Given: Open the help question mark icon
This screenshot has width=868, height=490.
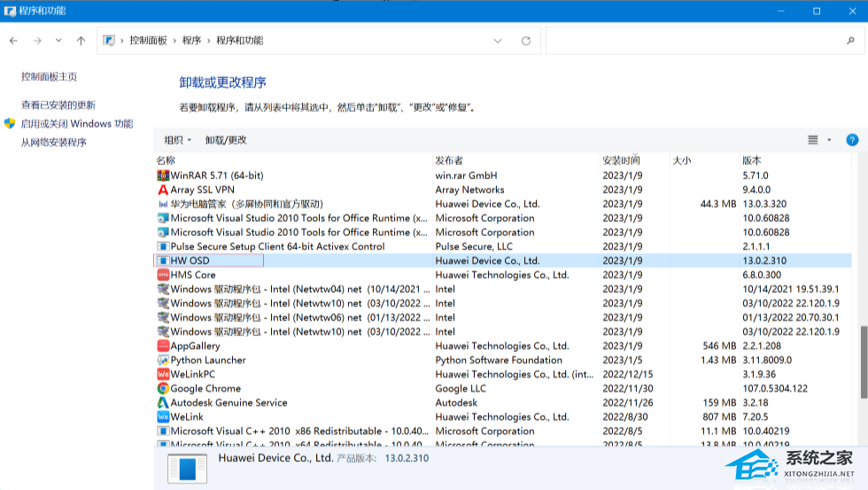Looking at the screenshot, I should click(x=852, y=140).
